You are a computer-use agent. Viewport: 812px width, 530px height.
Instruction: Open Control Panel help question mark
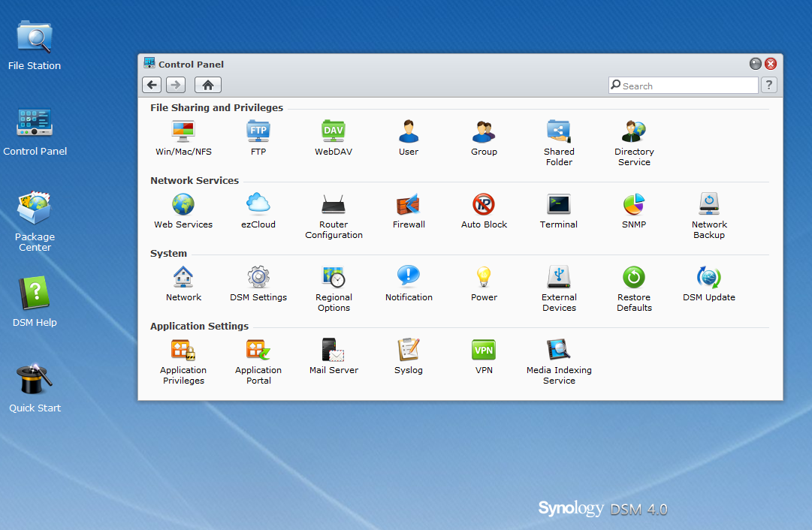coord(769,85)
